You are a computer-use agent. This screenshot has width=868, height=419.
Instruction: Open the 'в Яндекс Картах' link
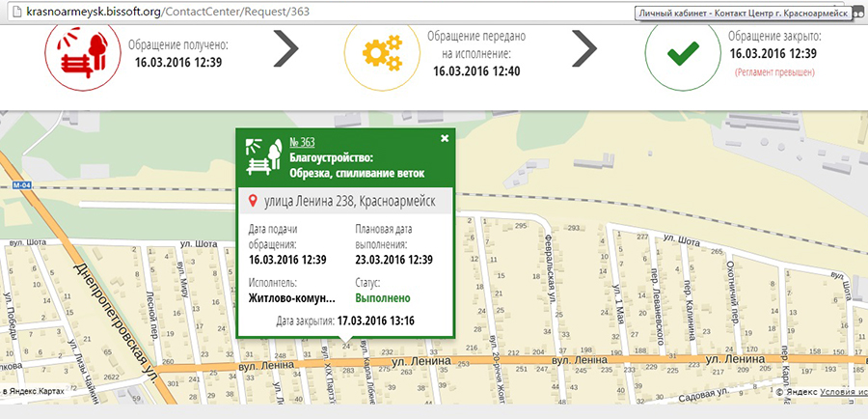[x=37, y=393]
